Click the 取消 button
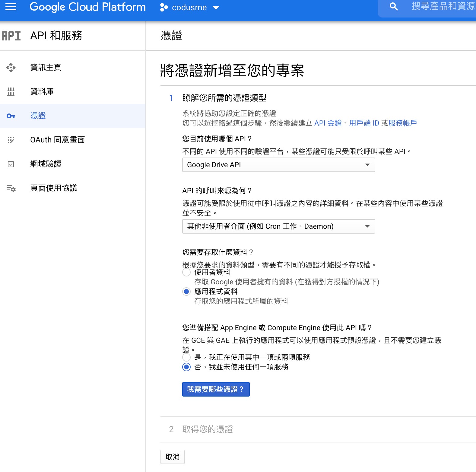This screenshot has width=476, height=472. [173, 457]
